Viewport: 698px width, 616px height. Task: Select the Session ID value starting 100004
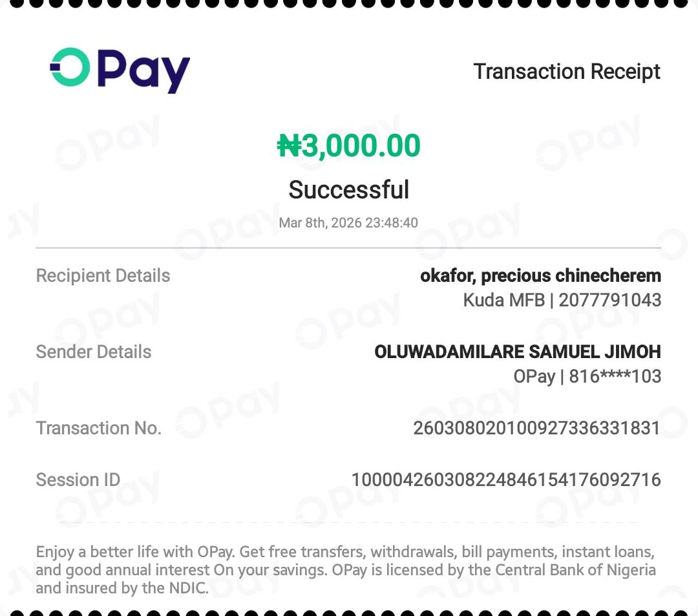(506, 480)
